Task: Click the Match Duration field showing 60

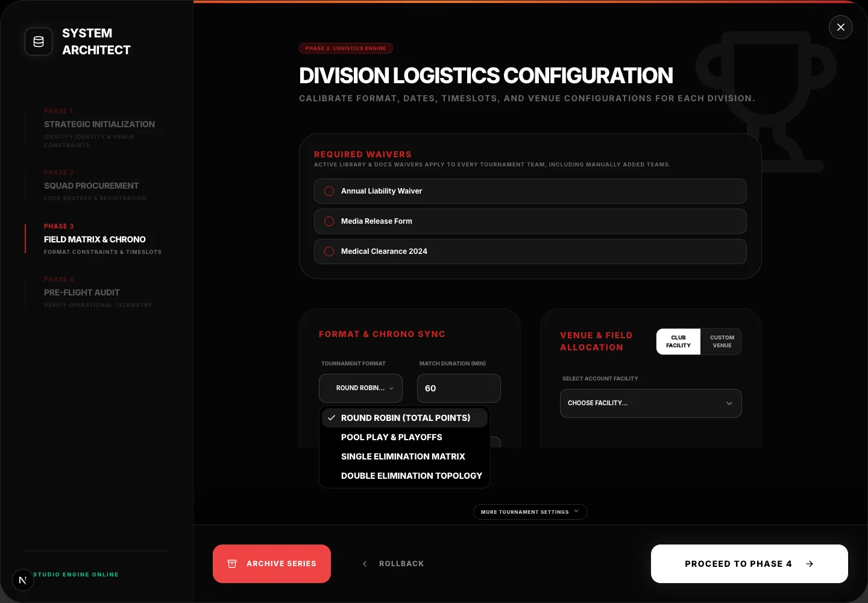Action: (x=459, y=388)
